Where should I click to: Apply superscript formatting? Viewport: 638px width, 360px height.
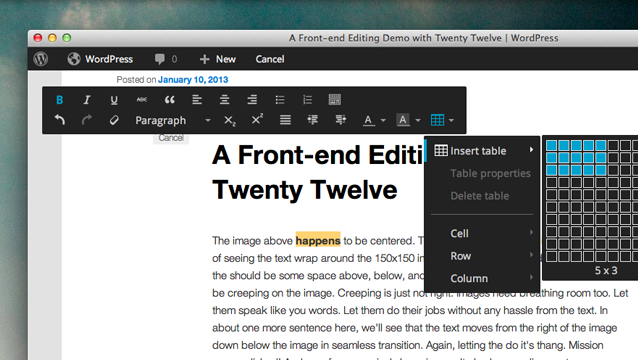point(257,120)
